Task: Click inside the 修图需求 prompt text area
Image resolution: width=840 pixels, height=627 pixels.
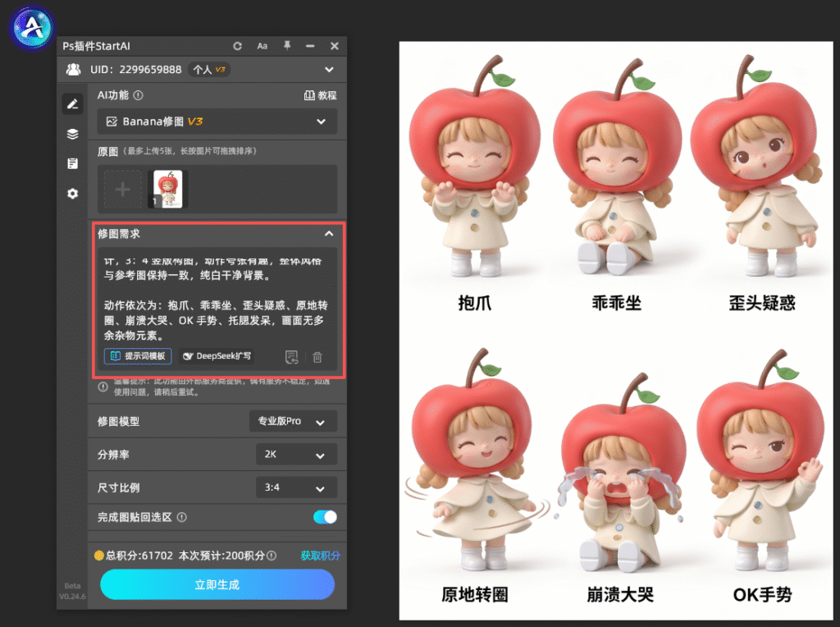Action: [217, 298]
